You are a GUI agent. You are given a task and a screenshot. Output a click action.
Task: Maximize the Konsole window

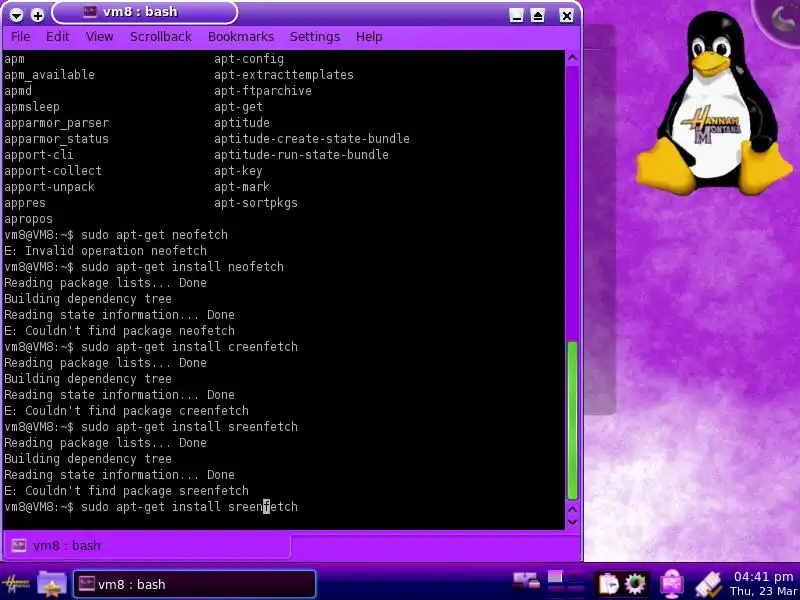pyautogui.click(x=537, y=15)
